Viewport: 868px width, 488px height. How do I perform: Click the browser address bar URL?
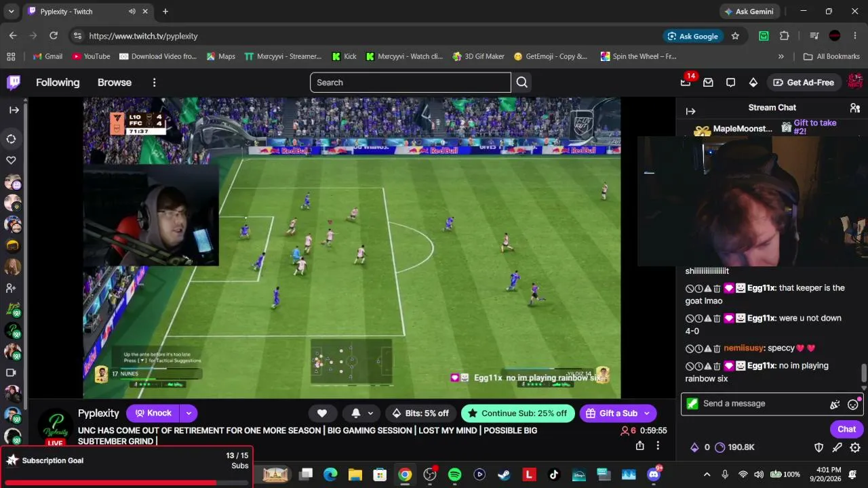143,36
